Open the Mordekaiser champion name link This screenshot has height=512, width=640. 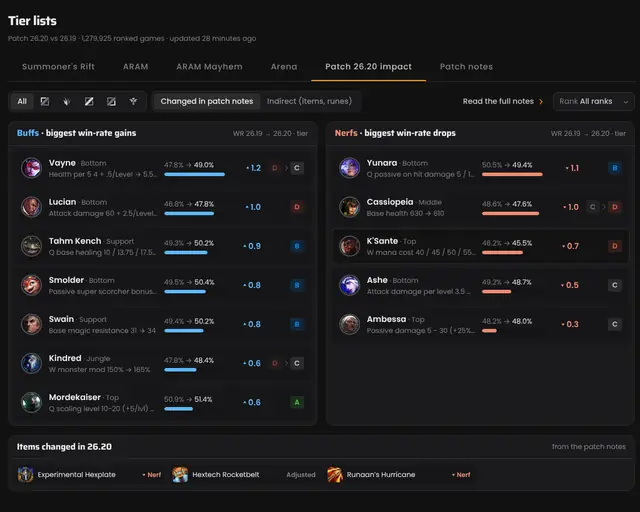[75, 397]
